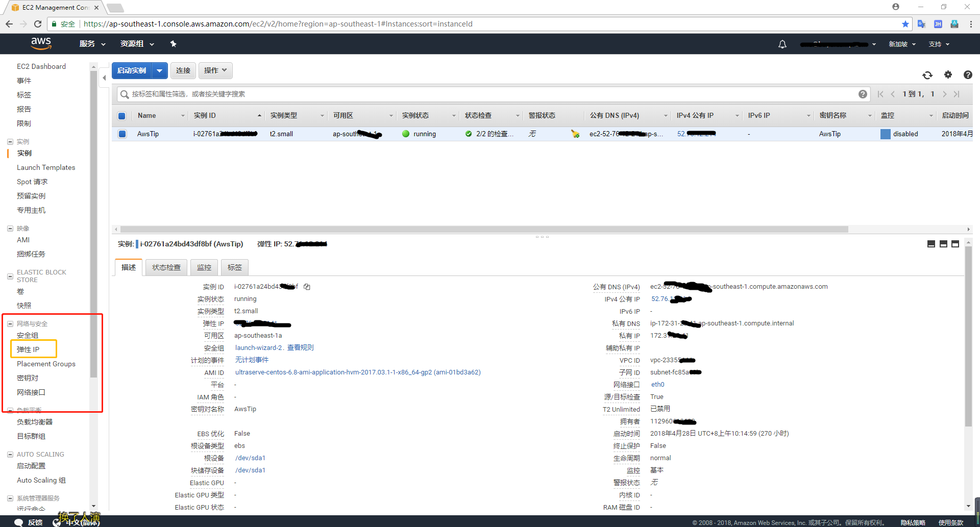Toggle the AwsTip instance row checkbox
Viewport: 980px width, 527px height.
[x=122, y=134]
